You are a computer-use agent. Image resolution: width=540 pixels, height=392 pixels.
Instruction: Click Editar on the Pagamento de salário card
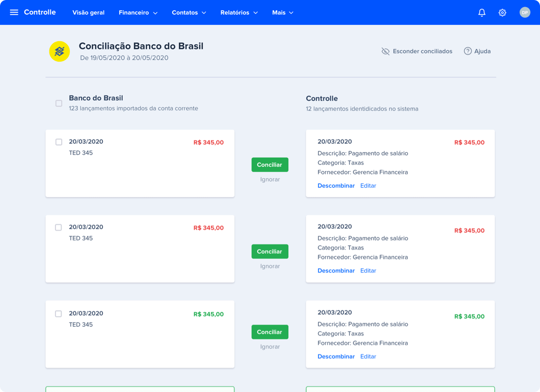[368, 185]
